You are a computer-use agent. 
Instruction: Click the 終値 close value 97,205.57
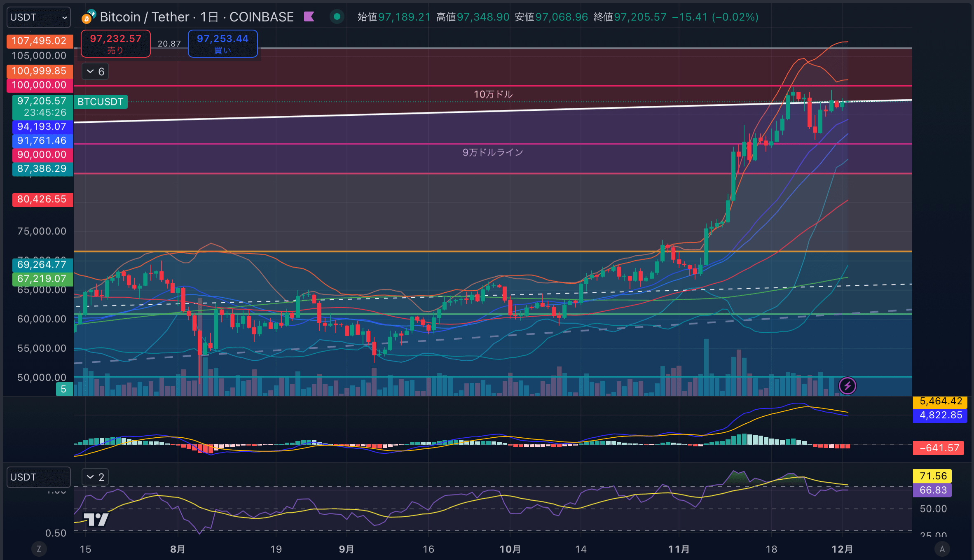(x=640, y=17)
